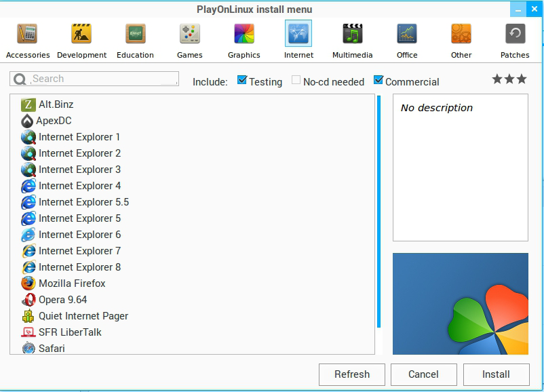Screen dimensions: 544x392
Task: Click the Alt.Binz green Z icon
Action: click(28, 104)
